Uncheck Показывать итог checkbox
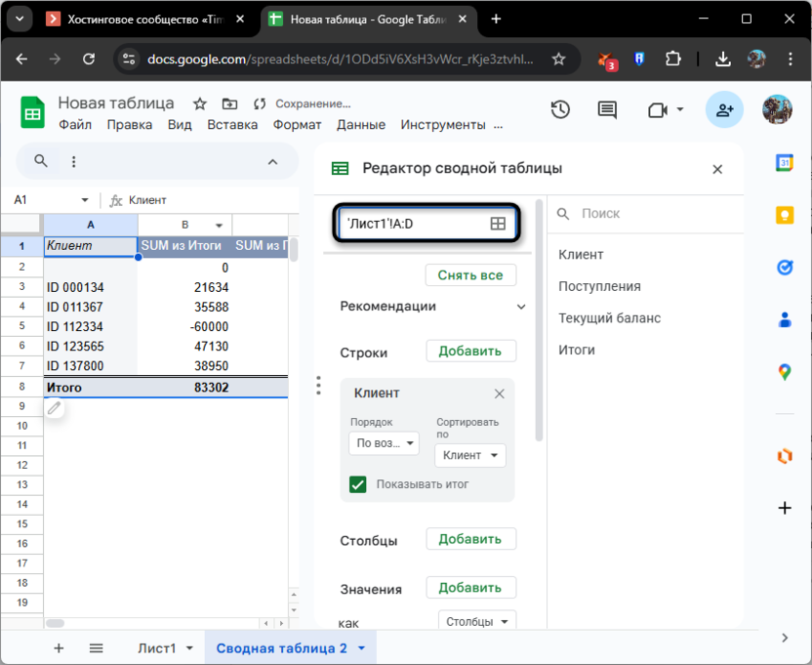The width and height of the screenshot is (812, 665). point(358,483)
